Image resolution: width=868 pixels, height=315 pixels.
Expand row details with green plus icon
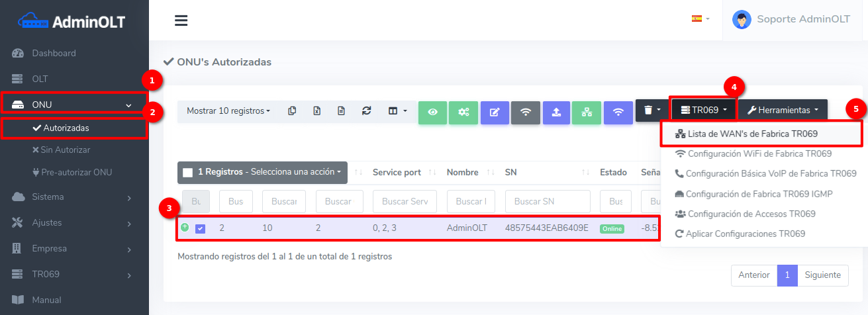point(185,227)
